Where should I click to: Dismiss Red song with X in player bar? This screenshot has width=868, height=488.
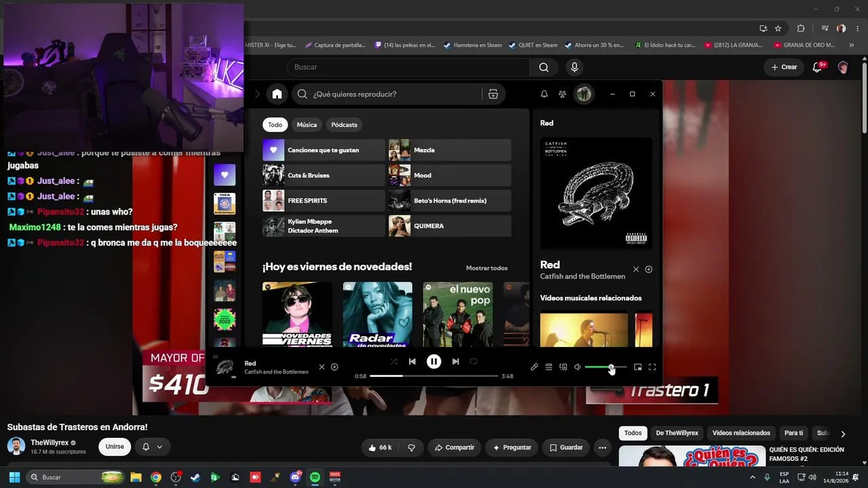(x=322, y=367)
